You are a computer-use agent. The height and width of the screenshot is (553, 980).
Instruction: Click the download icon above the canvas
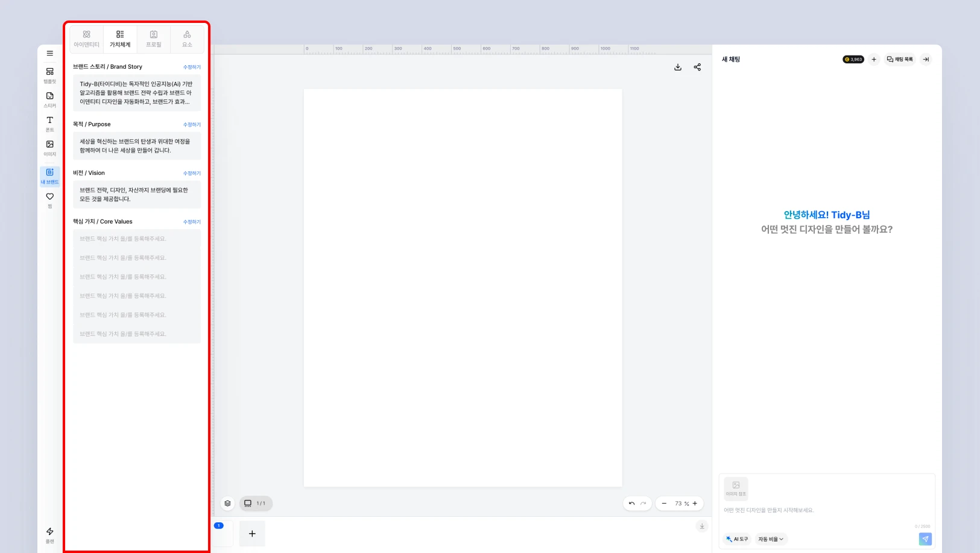pos(678,67)
